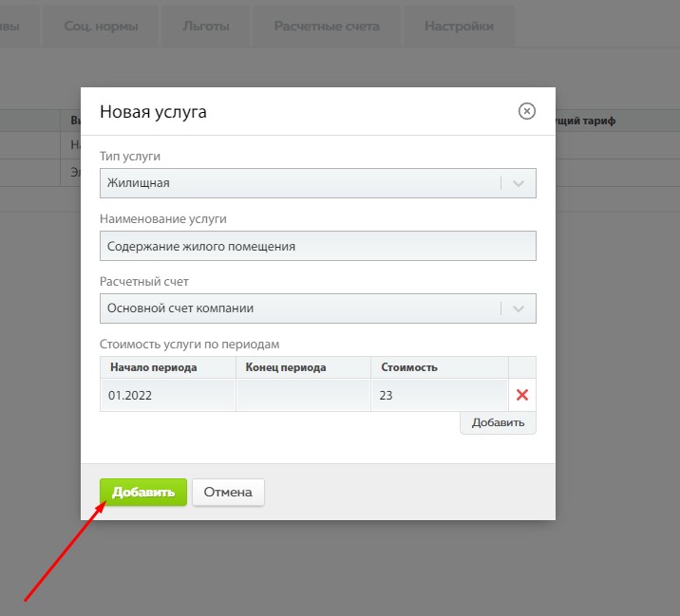
Task: Open the Настройки tab
Action: pyautogui.click(x=460, y=26)
